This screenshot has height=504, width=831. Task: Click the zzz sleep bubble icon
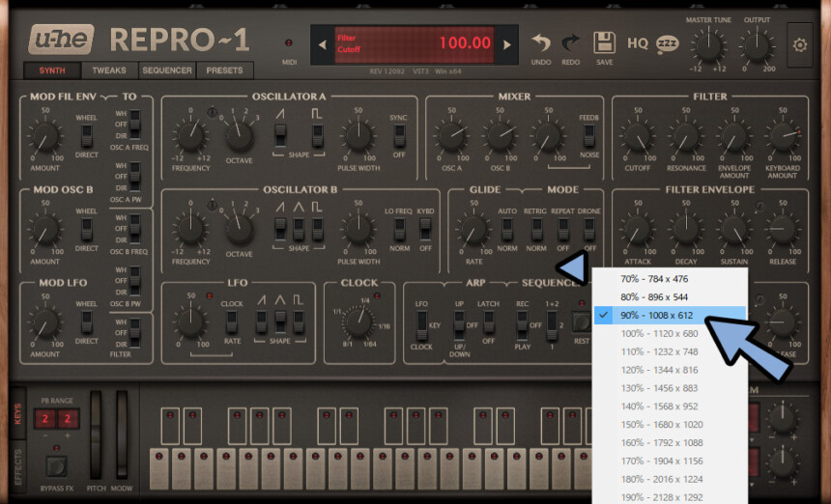click(x=668, y=44)
